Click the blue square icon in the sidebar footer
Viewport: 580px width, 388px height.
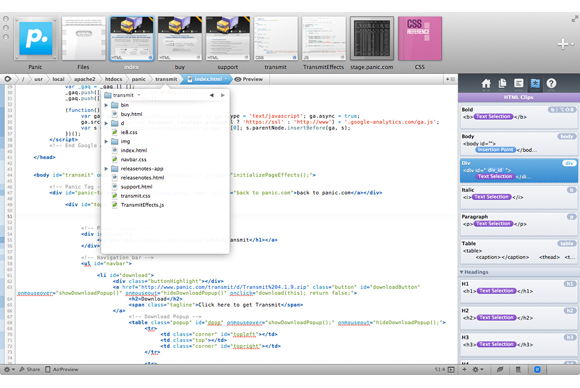(537, 369)
